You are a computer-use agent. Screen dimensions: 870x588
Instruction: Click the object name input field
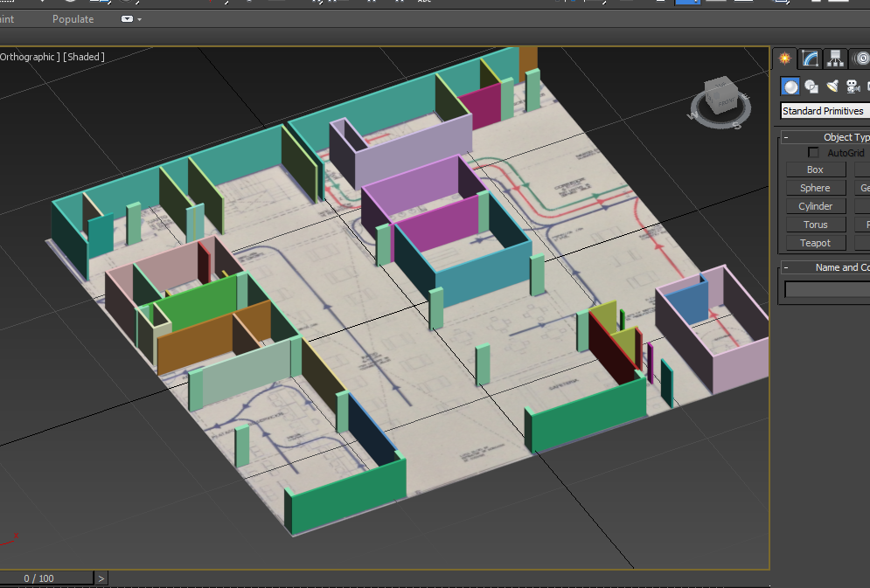[x=826, y=289]
